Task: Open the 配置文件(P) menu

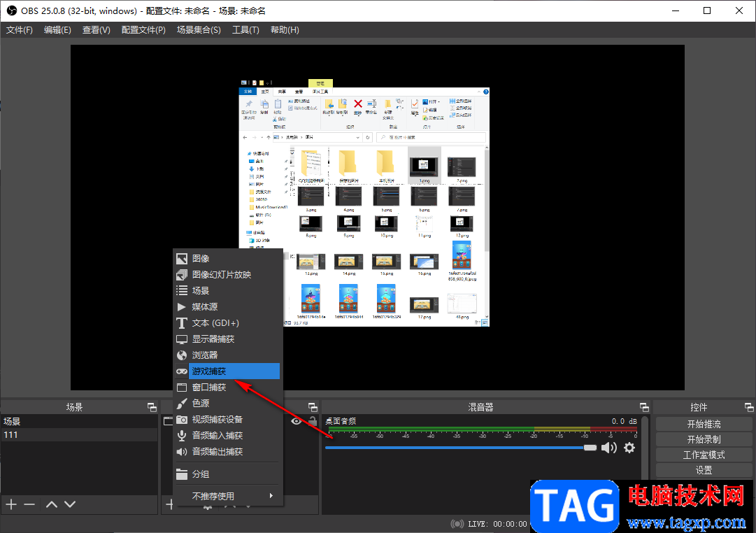Action: pyautogui.click(x=143, y=30)
